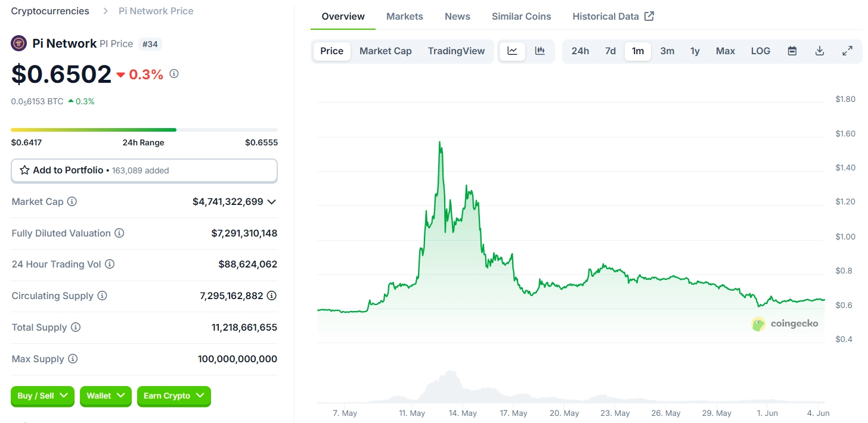The height and width of the screenshot is (423, 868).
Task: Click the $1.60 price axis label
Action: (x=845, y=133)
